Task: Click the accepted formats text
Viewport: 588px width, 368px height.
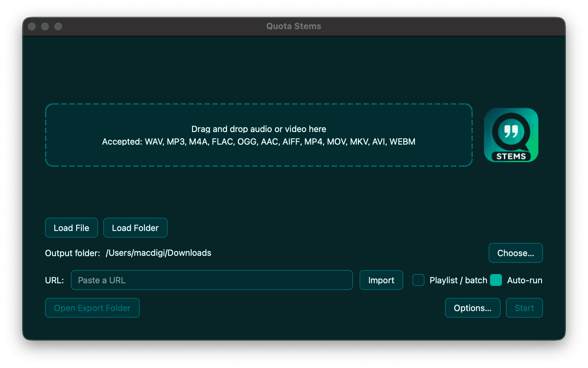Action: pos(259,141)
